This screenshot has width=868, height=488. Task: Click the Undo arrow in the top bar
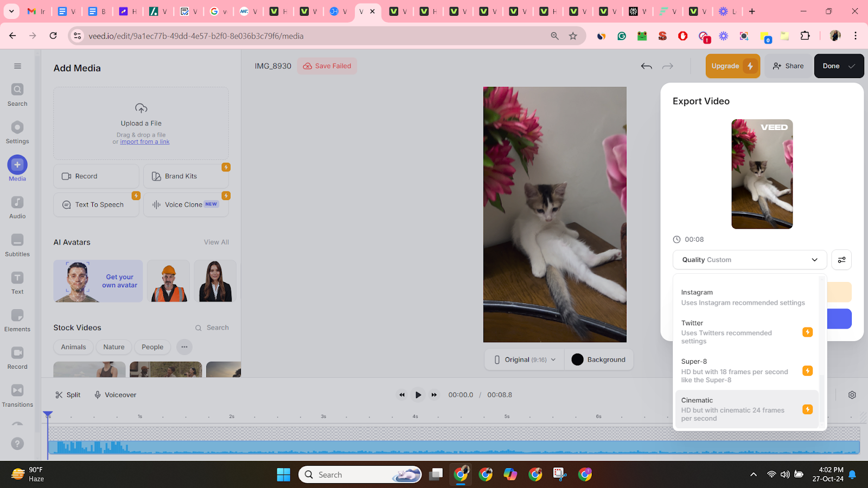646,66
